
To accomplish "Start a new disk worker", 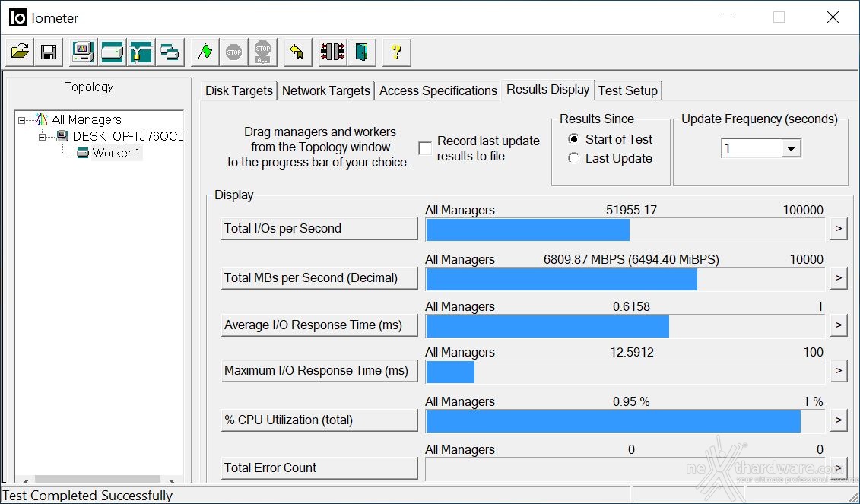I will point(112,52).
